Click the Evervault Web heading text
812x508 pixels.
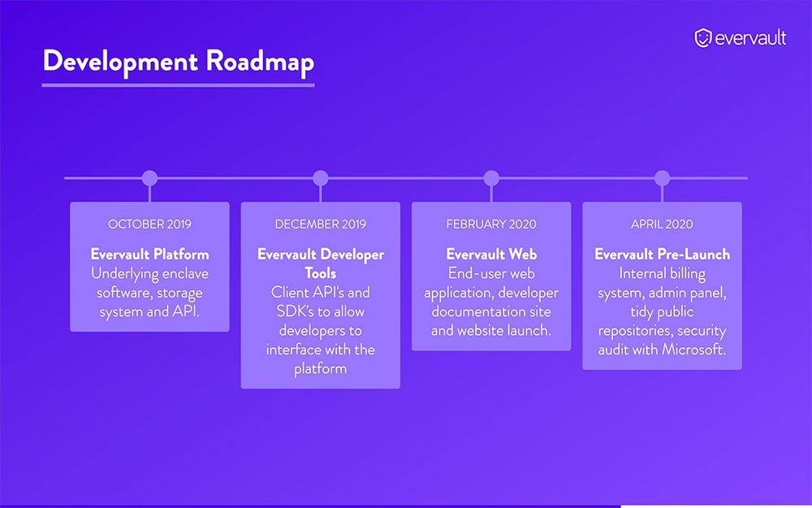click(491, 254)
